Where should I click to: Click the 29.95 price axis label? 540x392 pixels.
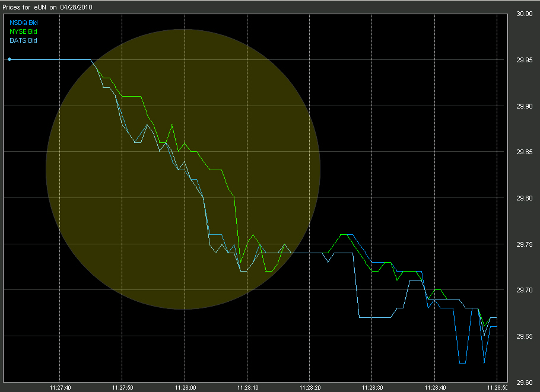(524, 60)
